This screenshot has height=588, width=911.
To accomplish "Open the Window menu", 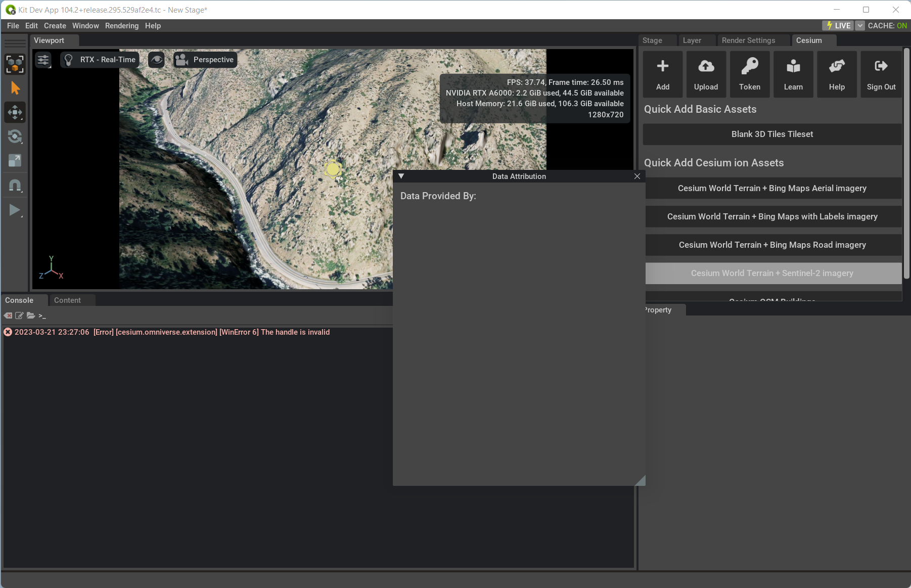I will [x=85, y=26].
